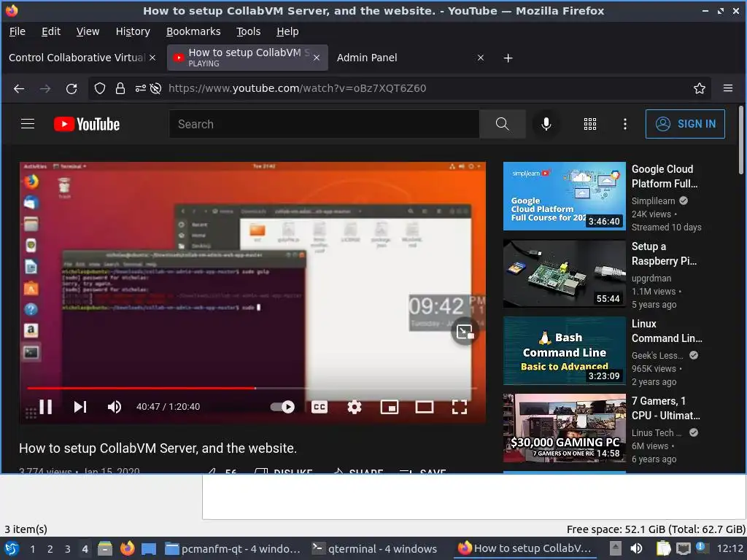Open the Edit menu
This screenshot has height=560, width=747.
(x=51, y=31)
